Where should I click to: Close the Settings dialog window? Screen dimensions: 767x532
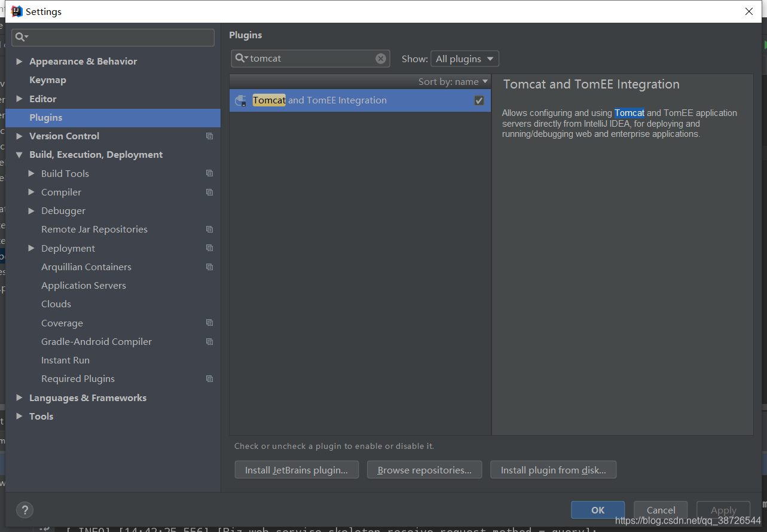pyautogui.click(x=749, y=11)
